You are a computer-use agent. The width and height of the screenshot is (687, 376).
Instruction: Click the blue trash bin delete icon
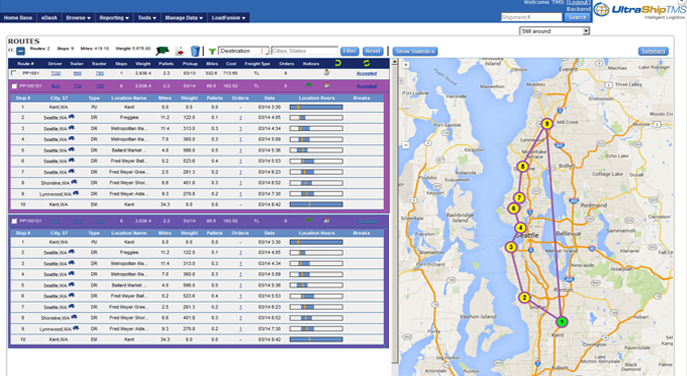[x=195, y=51]
